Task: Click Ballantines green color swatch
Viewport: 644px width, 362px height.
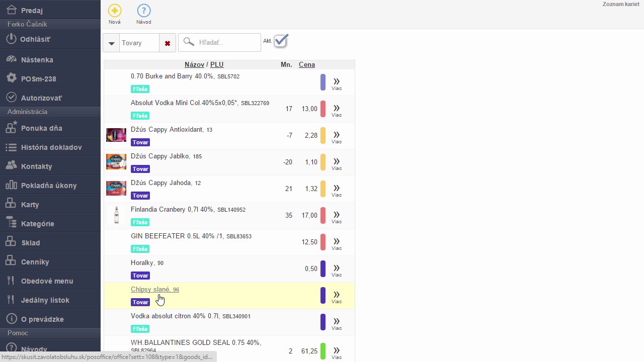Action: [x=323, y=351]
